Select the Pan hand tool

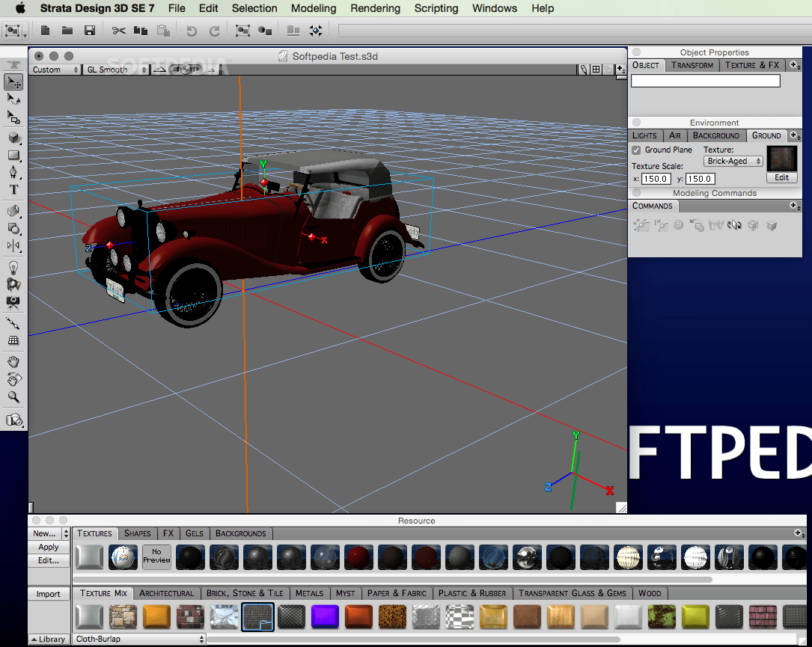(13, 361)
